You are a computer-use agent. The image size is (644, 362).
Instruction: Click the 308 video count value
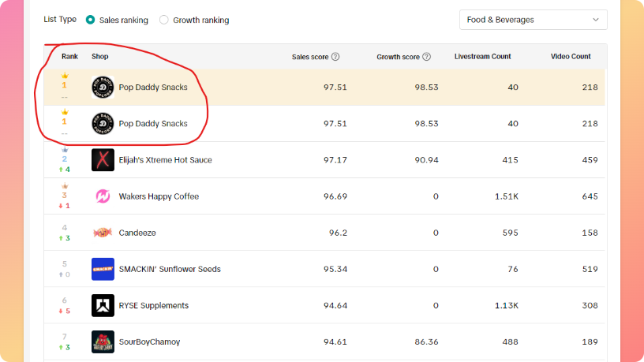click(x=590, y=305)
